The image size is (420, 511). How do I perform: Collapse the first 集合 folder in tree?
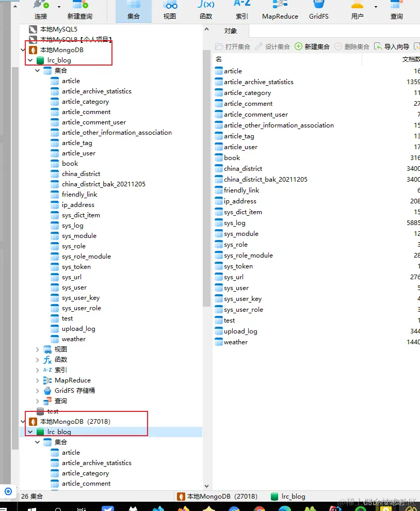[x=38, y=71]
